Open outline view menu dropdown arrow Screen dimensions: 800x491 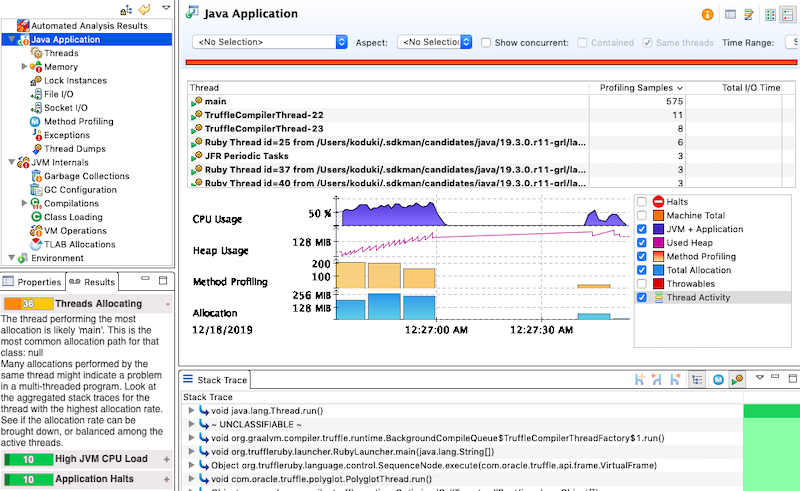pyautogui.click(x=166, y=8)
